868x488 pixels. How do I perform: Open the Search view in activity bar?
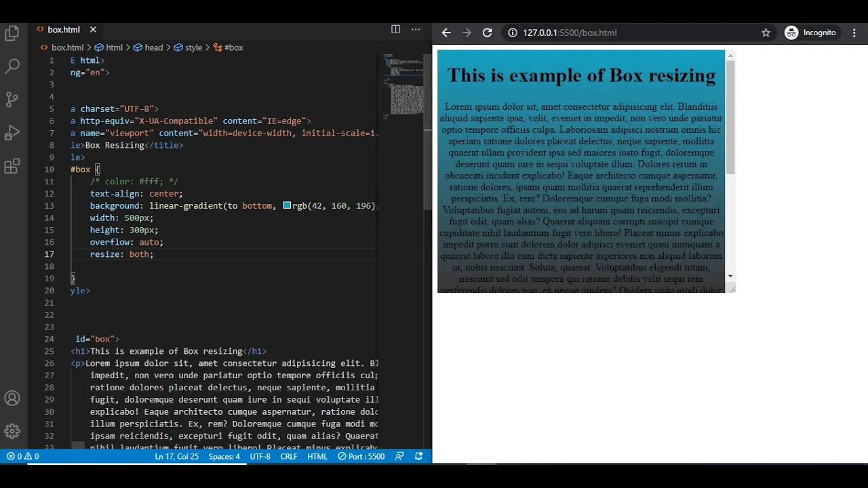coord(12,66)
